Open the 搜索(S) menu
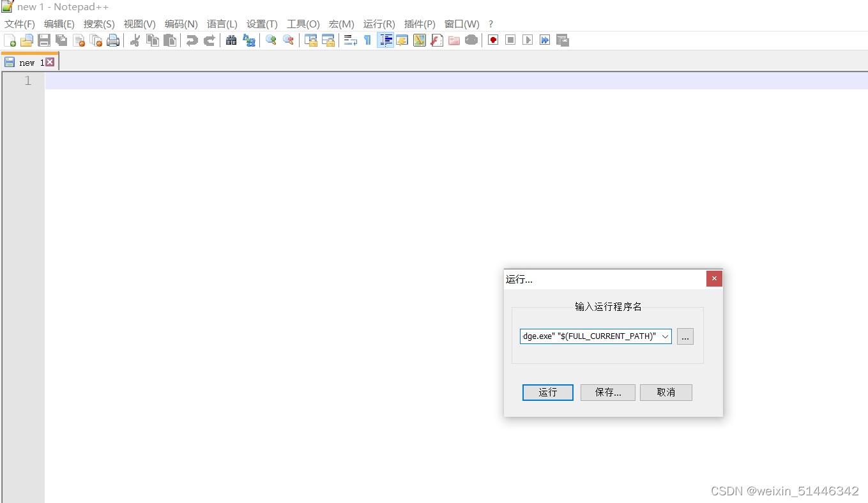The height and width of the screenshot is (503, 868). click(99, 24)
